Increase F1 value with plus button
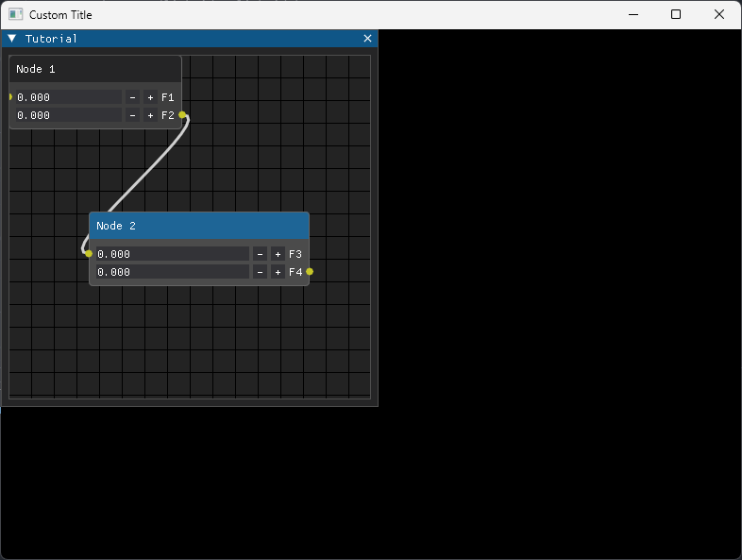 click(x=150, y=97)
